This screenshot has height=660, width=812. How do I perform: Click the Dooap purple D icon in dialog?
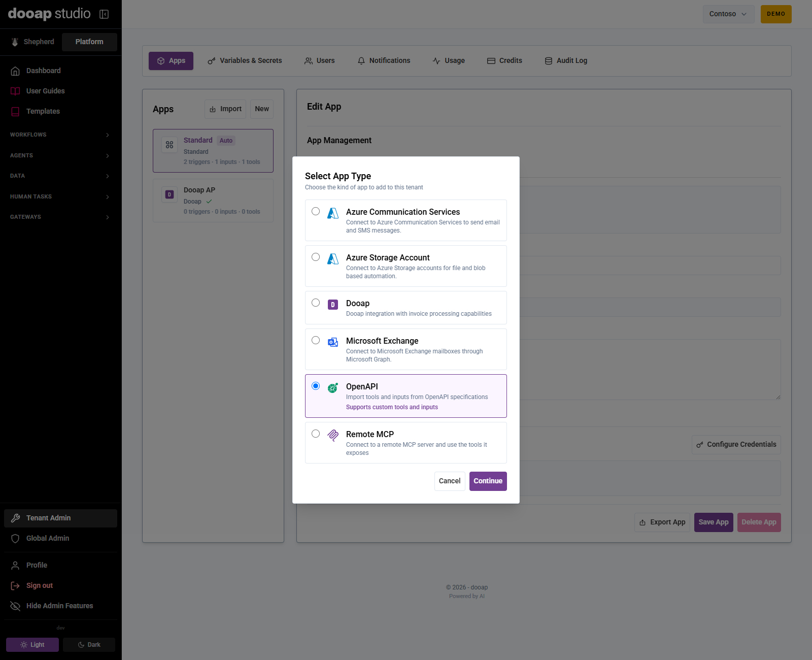point(333,305)
